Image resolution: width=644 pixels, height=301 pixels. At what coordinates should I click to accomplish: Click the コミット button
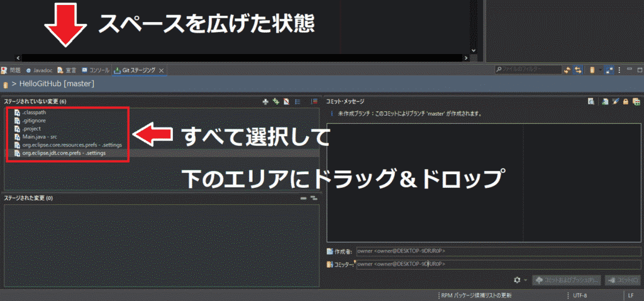pos(623,280)
